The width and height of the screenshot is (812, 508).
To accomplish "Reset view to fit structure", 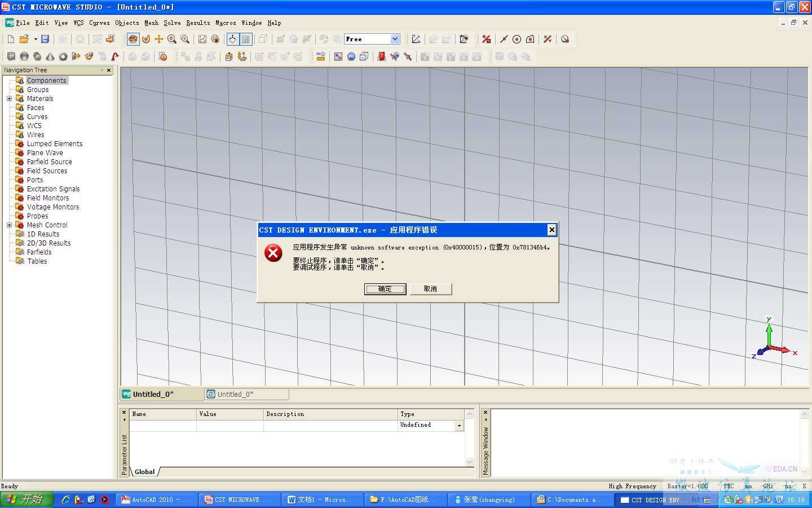I will [202, 39].
